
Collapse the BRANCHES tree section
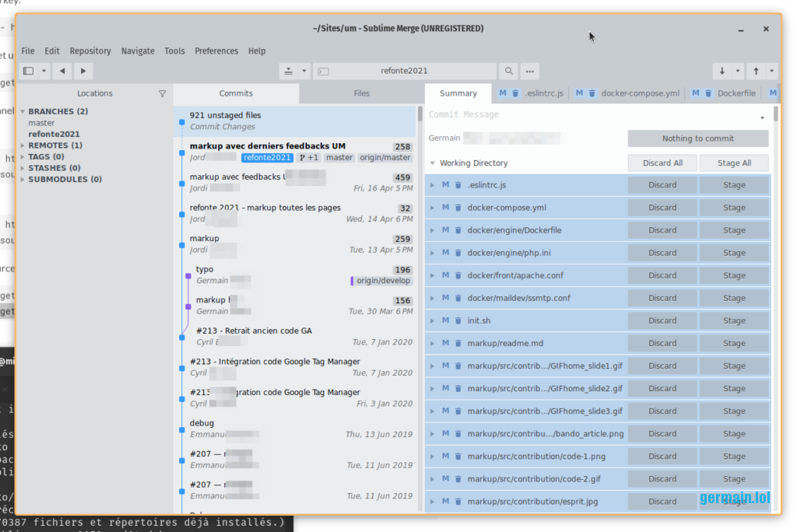(23, 111)
